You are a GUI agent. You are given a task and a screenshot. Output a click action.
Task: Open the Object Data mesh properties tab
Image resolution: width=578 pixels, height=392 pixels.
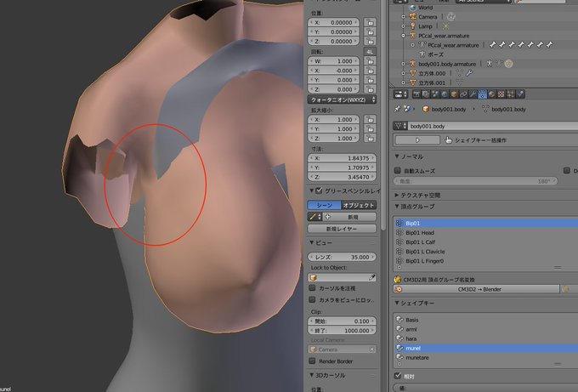pyautogui.click(x=483, y=94)
